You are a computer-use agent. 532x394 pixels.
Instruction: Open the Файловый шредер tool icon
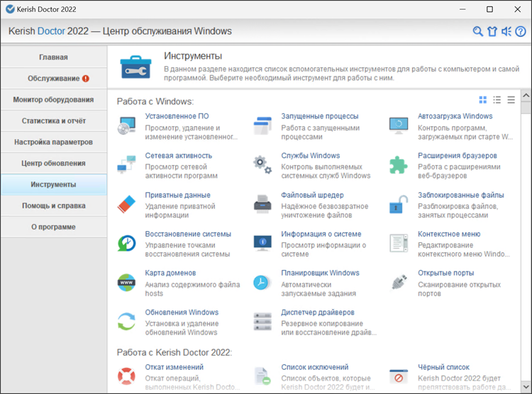tap(263, 204)
